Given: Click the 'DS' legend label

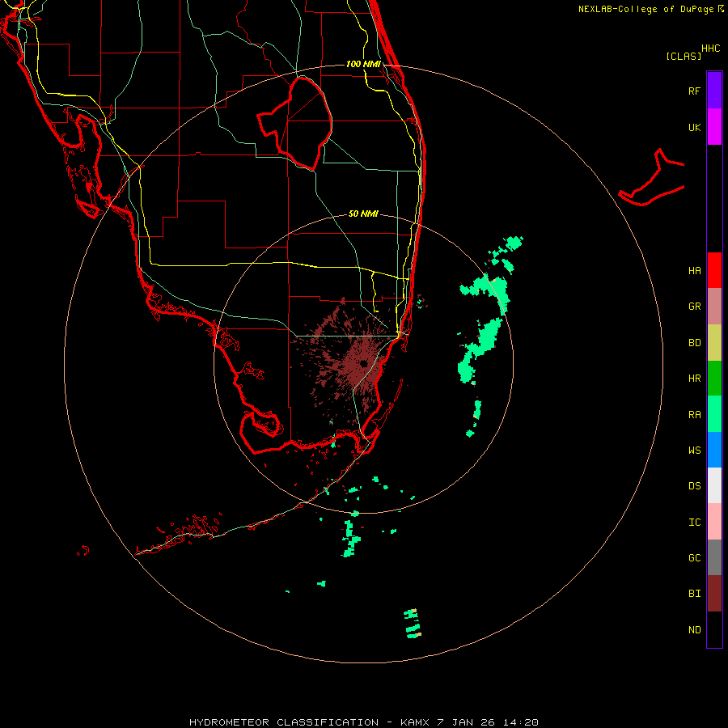Looking at the screenshot, I should pos(694,486).
